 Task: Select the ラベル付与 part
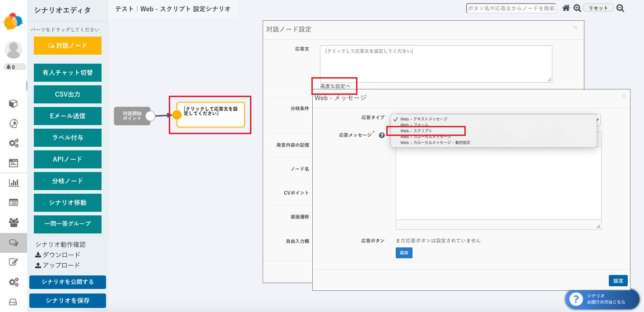(68, 138)
